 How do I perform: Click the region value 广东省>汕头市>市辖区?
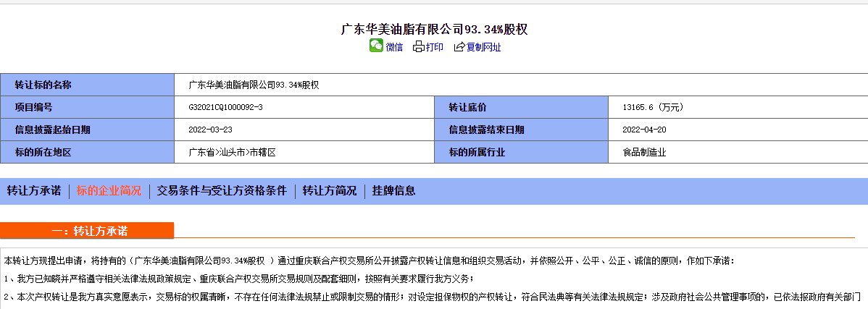233,153
